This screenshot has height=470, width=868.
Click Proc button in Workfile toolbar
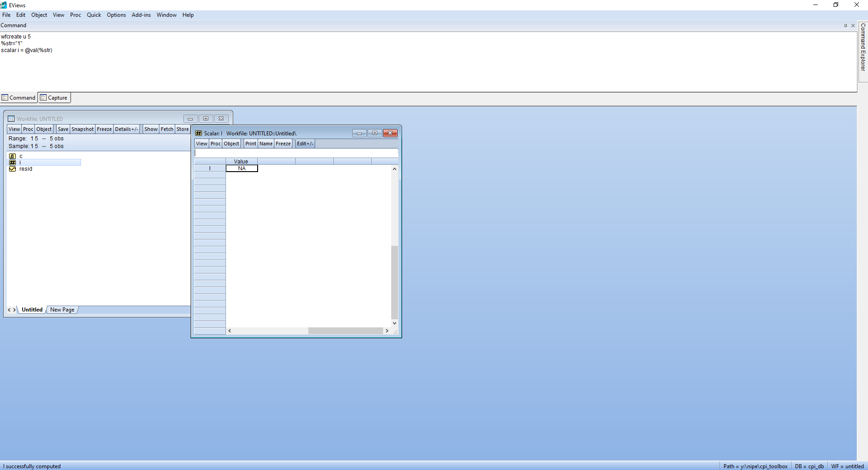click(28, 129)
